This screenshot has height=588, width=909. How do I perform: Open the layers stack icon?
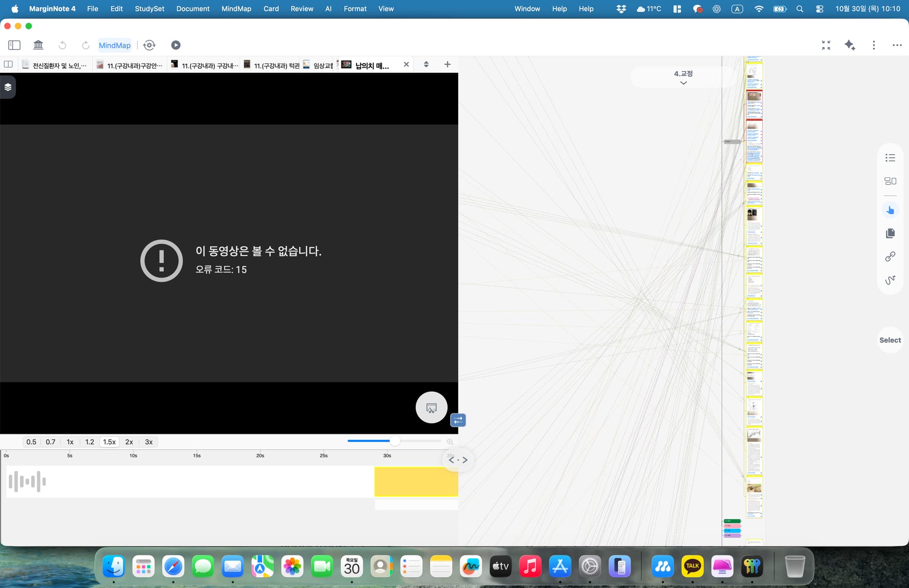pos(8,87)
